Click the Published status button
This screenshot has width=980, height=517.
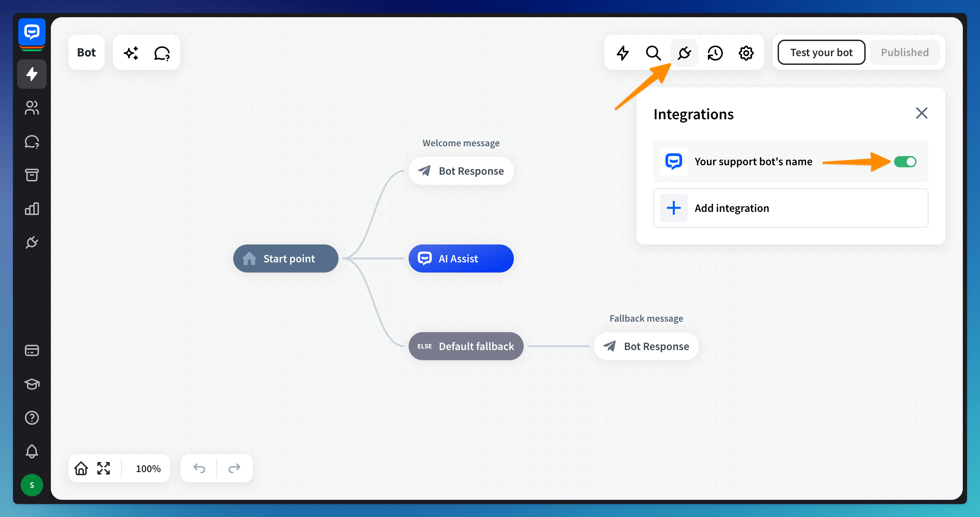(904, 53)
